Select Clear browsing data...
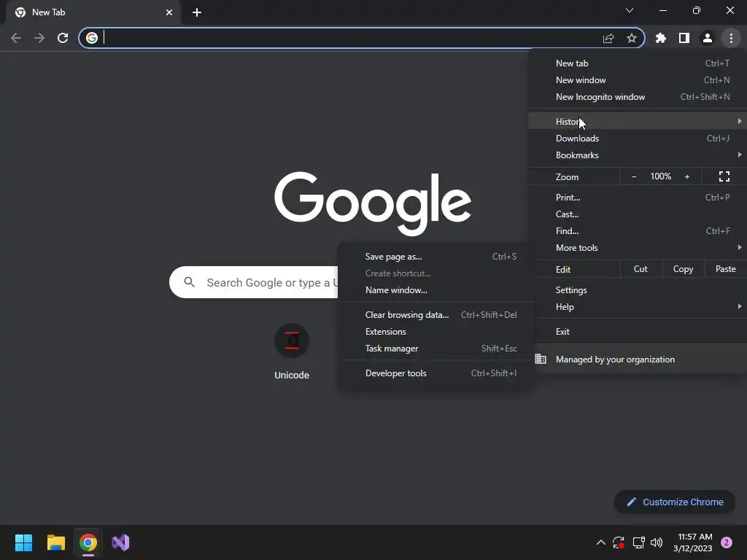The image size is (747, 560). 435,315
